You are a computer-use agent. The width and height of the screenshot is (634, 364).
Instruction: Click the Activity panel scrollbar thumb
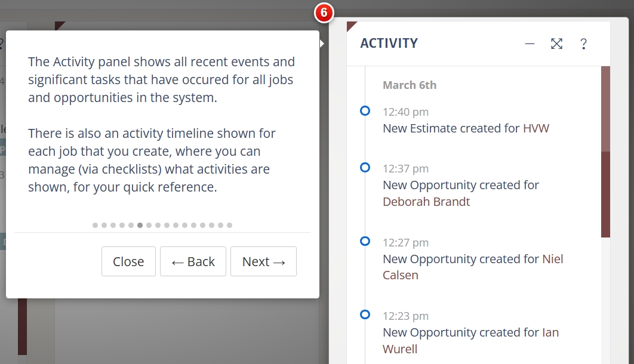[x=605, y=194]
